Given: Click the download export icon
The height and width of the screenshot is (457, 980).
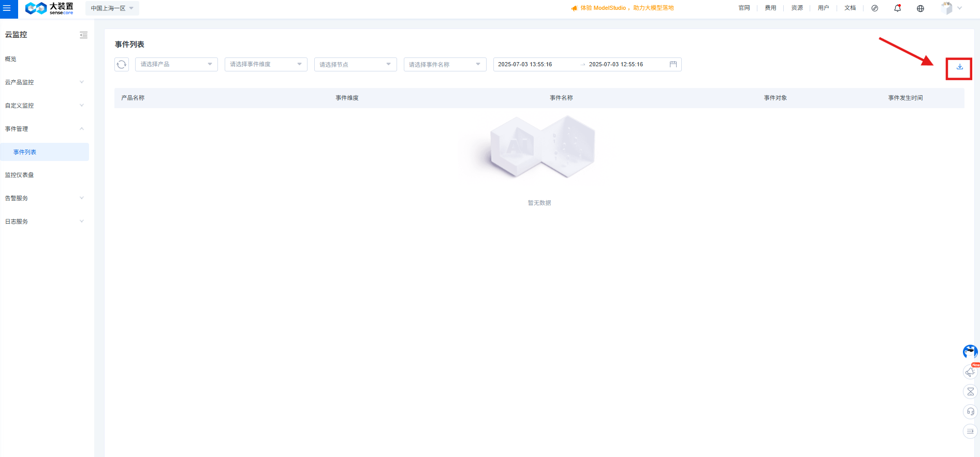Looking at the screenshot, I should (x=959, y=67).
